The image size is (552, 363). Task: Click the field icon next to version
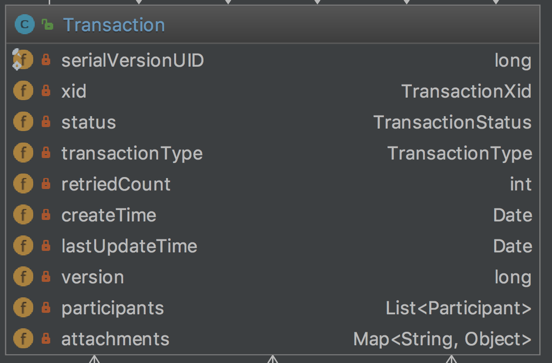click(23, 277)
